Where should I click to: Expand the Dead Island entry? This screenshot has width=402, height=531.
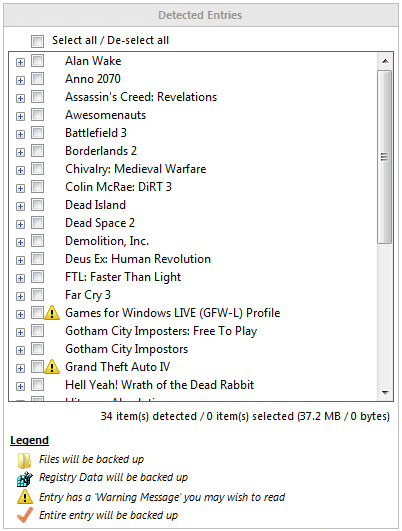click(21, 206)
